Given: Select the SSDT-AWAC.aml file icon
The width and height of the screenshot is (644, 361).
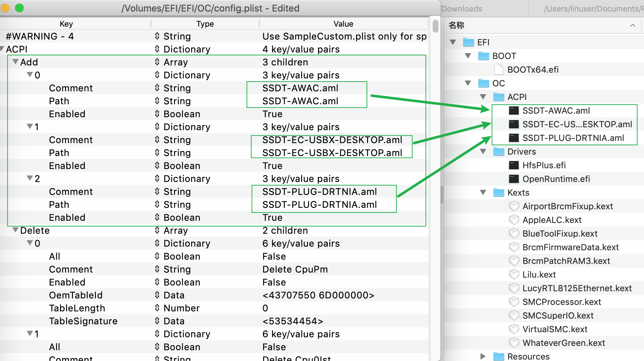Looking at the screenshot, I should click(x=514, y=111).
